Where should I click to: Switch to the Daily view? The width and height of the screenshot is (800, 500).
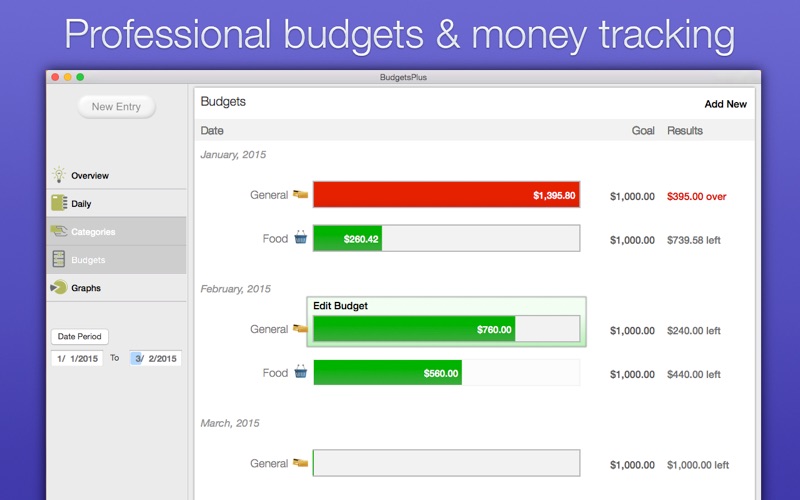[116, 204]
